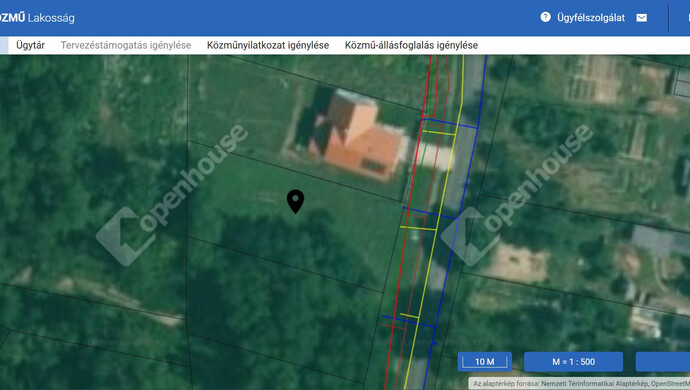Click the black location pin marker

coord(295,202)
